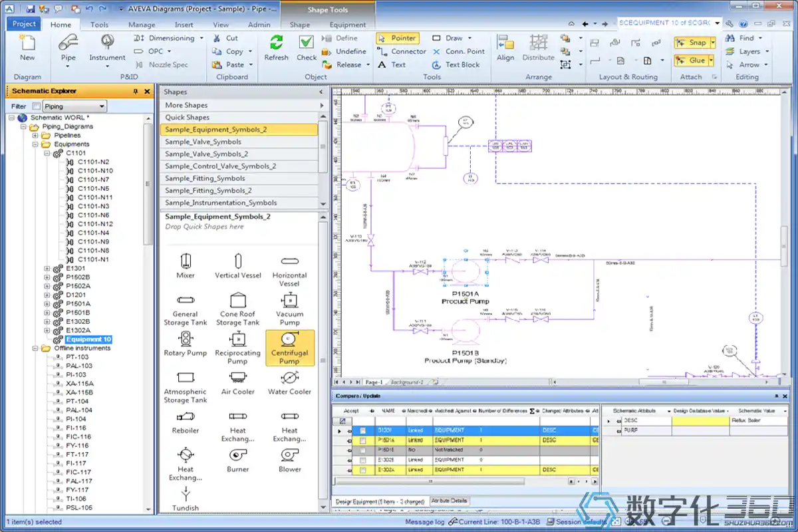The image size is (798, 532).
Task: Open the Piping filter dropdown
Action: click(102, 106)
